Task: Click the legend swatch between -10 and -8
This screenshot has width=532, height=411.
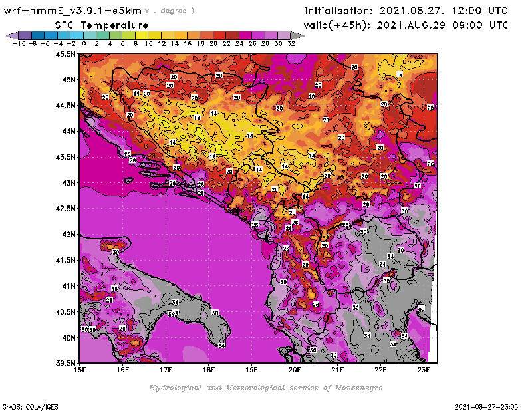Action: [25, 35]
